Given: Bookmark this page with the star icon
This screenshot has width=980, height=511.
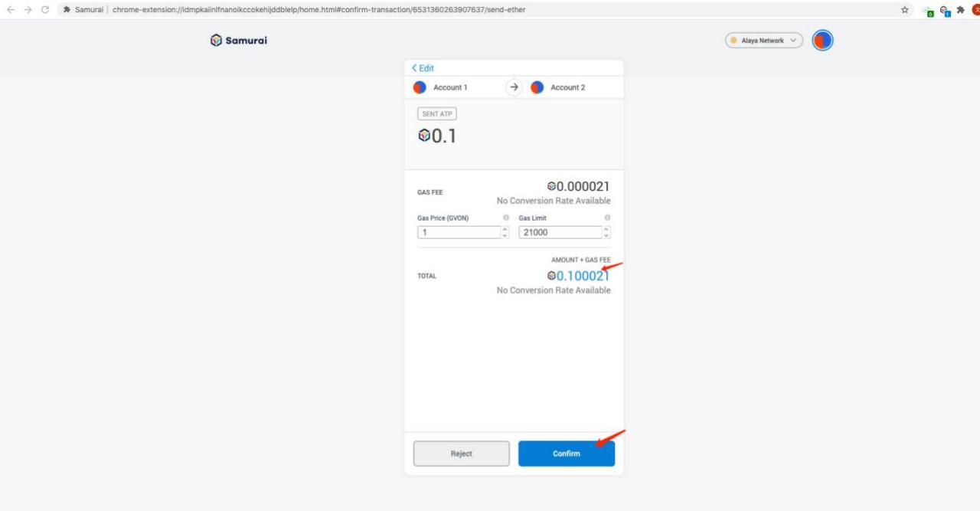Looking at the screenshot, I should coord(905,9).
